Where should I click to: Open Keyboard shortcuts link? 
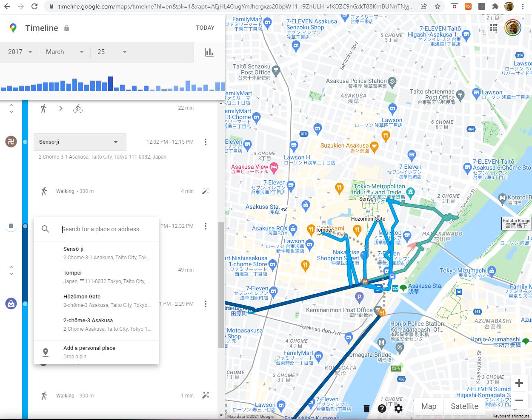tap(511, 416)
